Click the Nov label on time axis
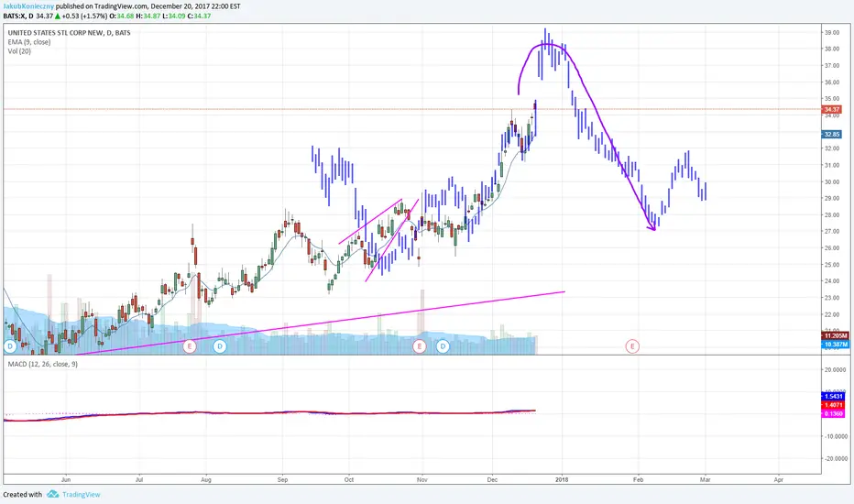 [422, 480]
